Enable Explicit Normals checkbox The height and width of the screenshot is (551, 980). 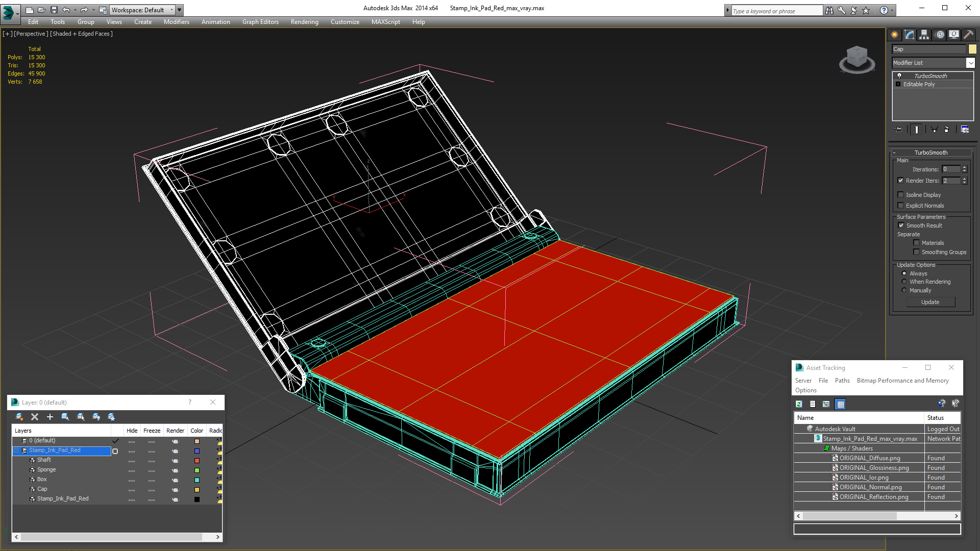tap(901, 206)
